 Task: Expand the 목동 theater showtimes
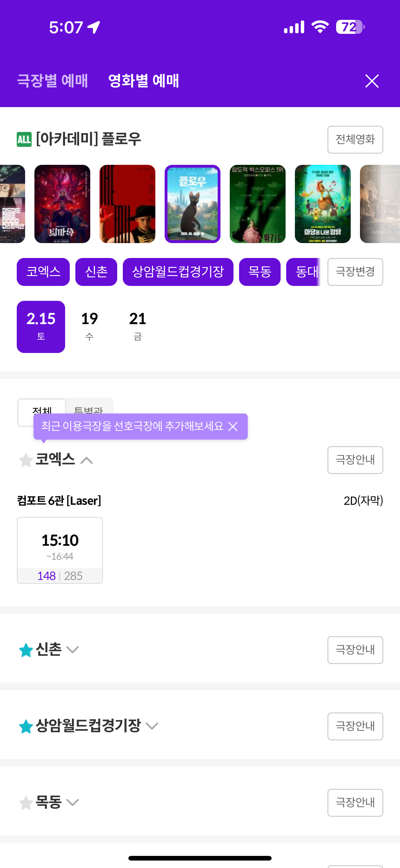[x=72, y=802]
